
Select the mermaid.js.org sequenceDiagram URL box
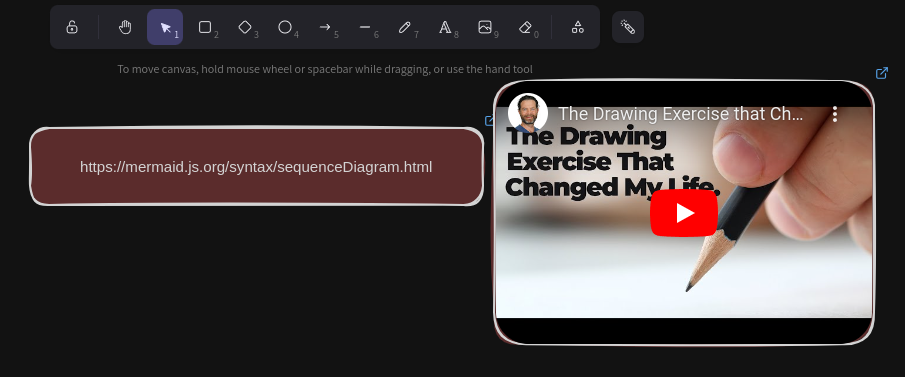(256, 166)
